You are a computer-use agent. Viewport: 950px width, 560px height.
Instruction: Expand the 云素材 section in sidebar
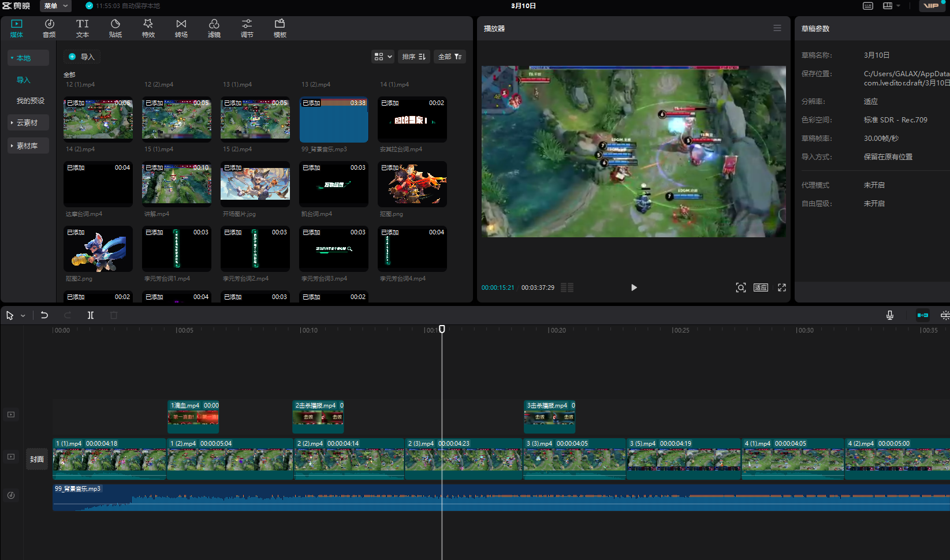[x=27, y=123]
